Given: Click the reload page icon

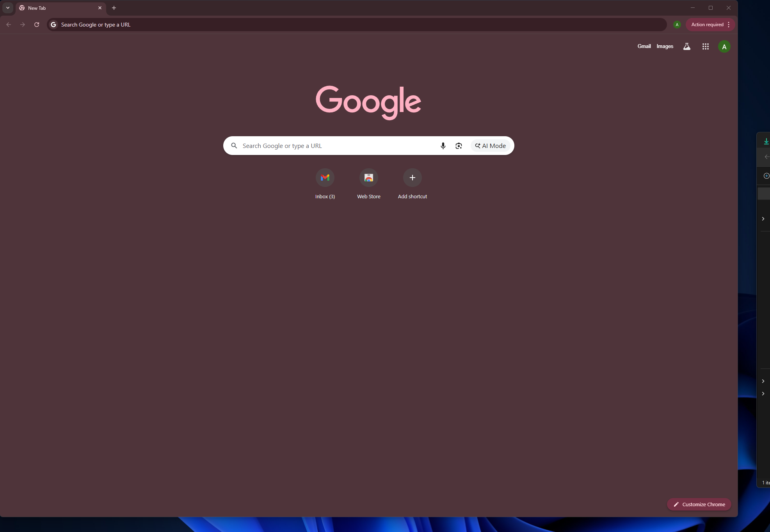Looking at the screenshot, I should click(37, 25).
